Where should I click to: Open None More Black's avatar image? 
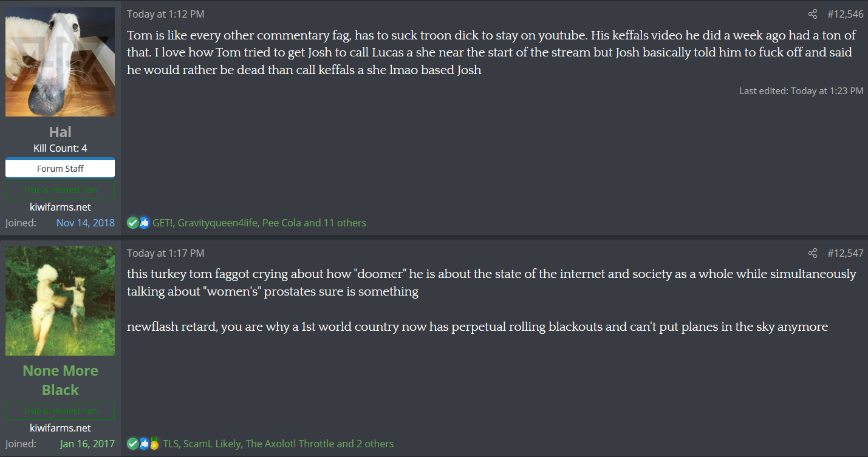[60, 301]
